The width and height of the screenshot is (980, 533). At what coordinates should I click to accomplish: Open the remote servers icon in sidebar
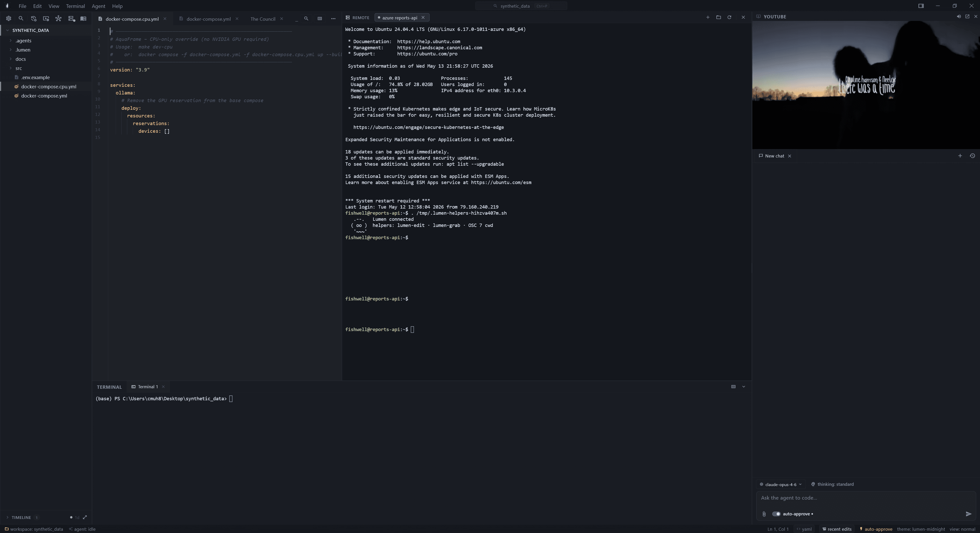pos(71,18)
